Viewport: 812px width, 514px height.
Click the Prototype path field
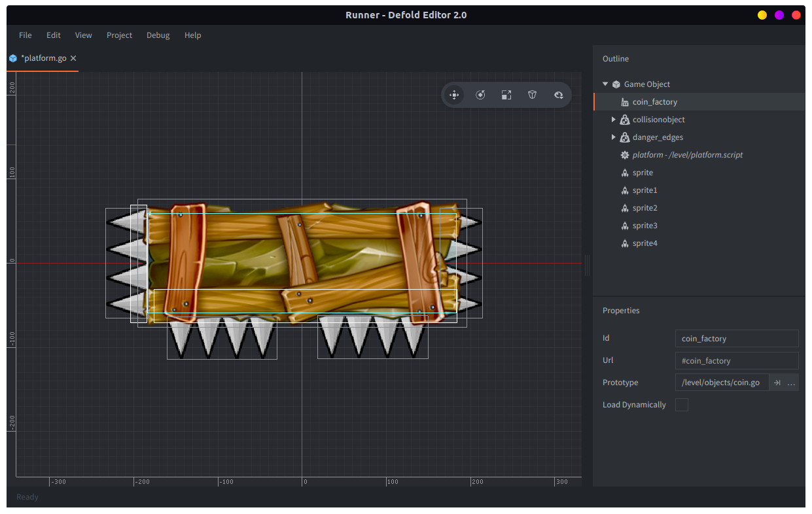click(721, 383)
